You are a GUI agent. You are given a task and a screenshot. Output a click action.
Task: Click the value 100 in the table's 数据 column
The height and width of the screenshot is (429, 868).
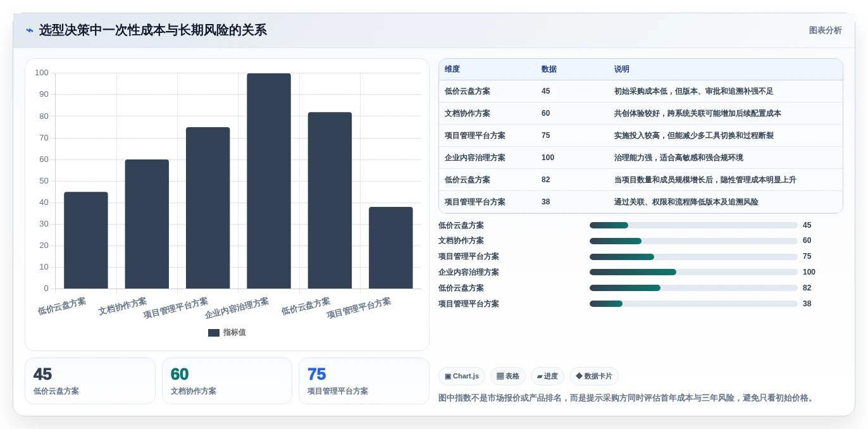coord(548,158)
